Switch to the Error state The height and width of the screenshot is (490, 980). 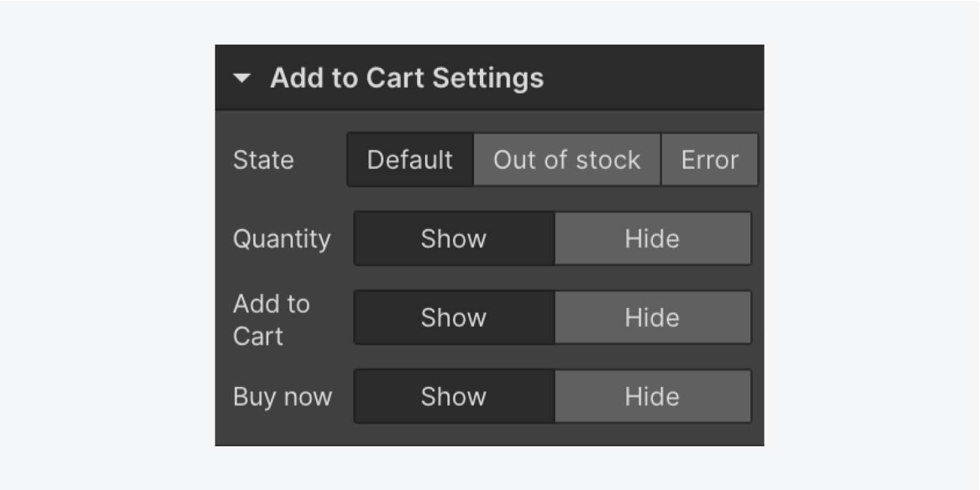[710, 160]
